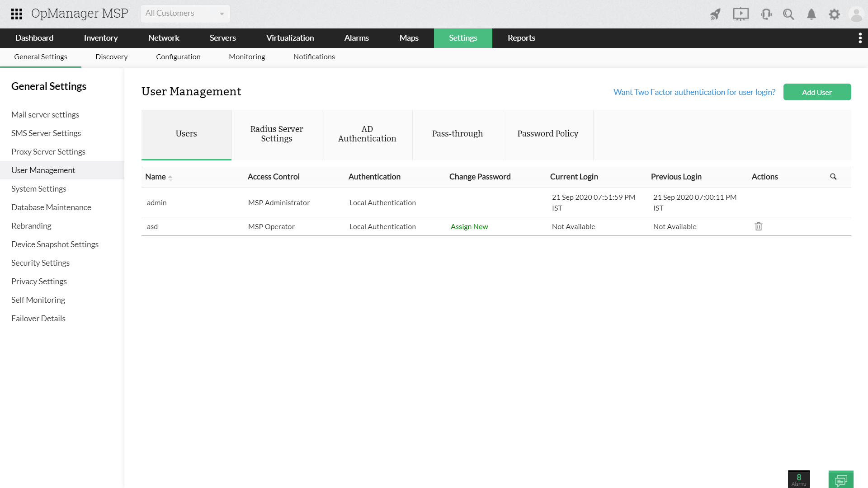Click the headset support icon

[x=766, y=14]
